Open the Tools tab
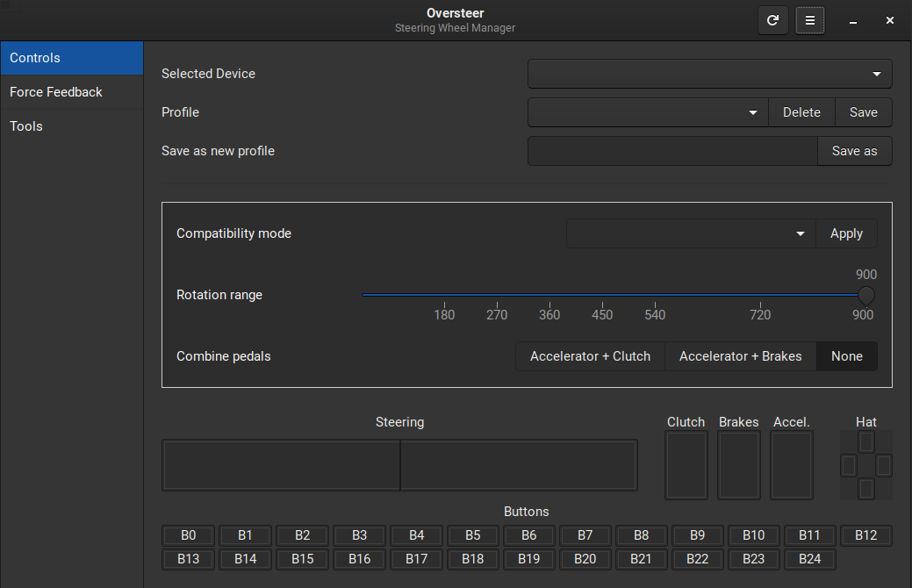Viewport: 912px width, 588px height. coord(72,126)
